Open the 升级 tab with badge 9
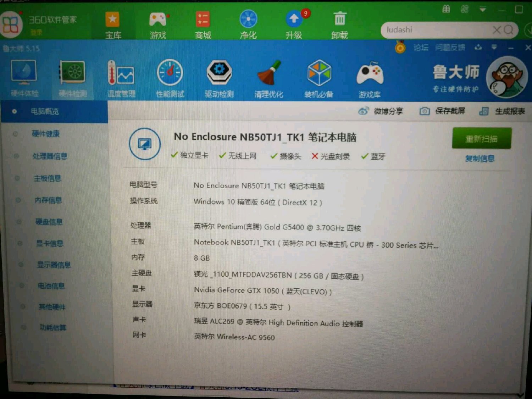532x399 pixels. pos(294,25)
